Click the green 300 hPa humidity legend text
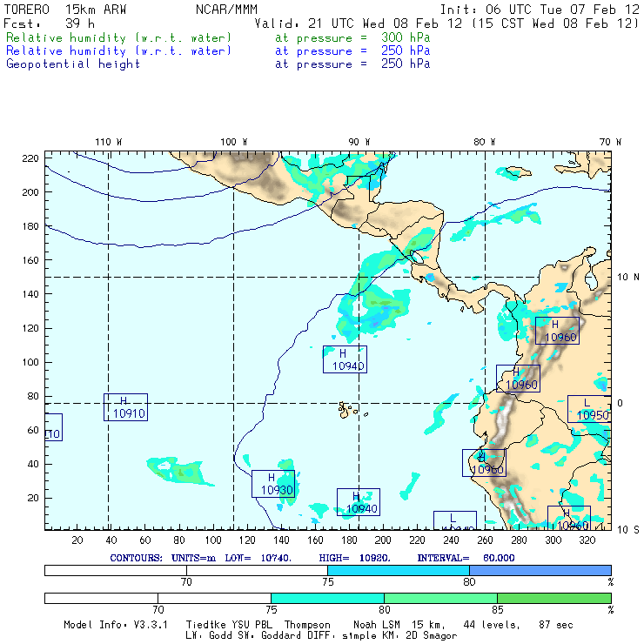 tap(119, 38)
